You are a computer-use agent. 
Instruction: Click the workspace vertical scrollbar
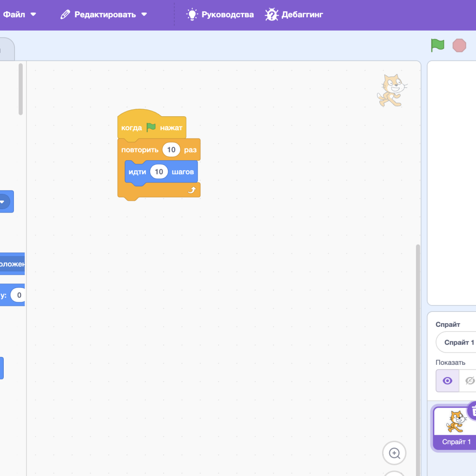[x=417, y=325]
